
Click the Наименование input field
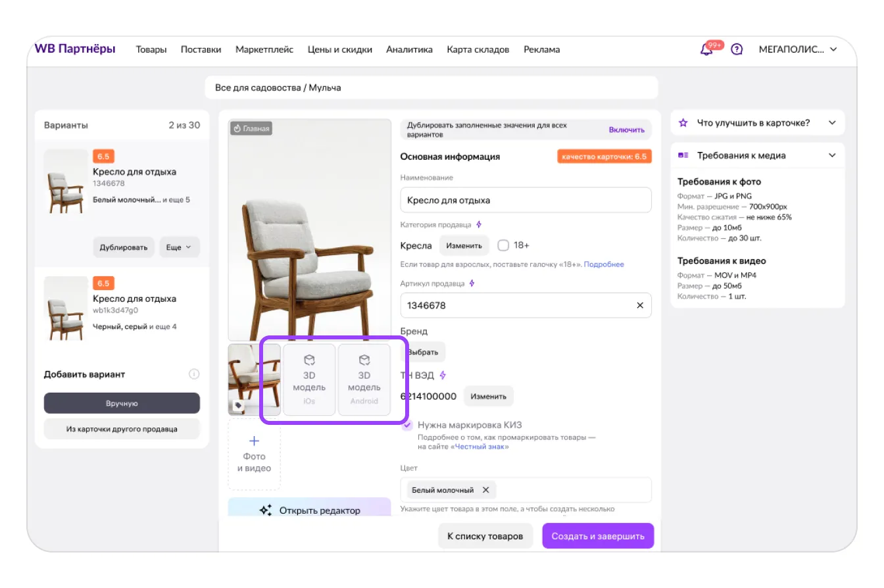pos(526,200)
